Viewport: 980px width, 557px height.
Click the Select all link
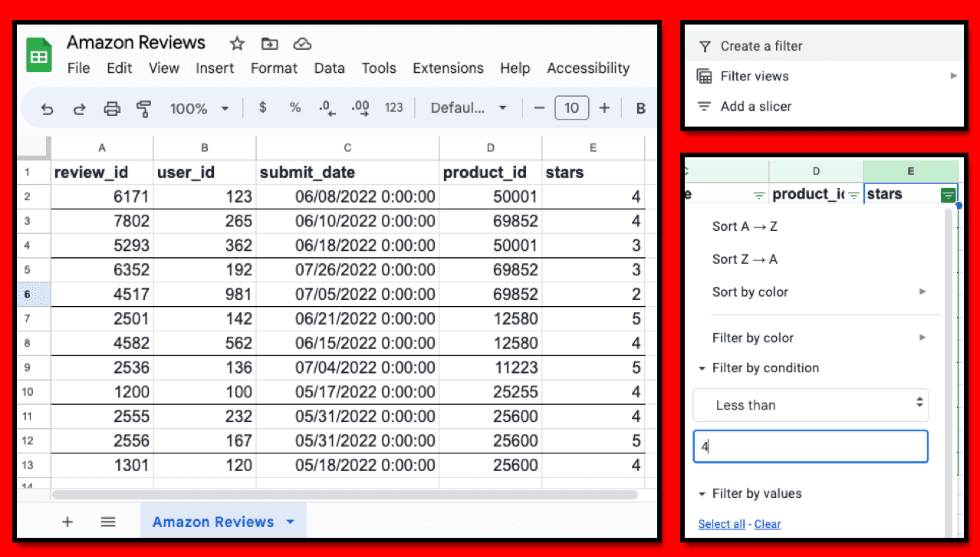point(721,524)
